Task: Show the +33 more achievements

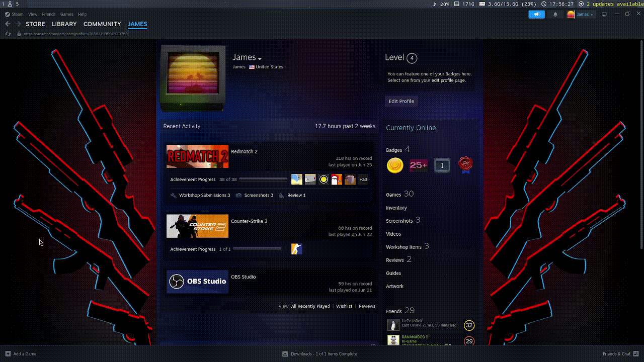Action: 363,179
